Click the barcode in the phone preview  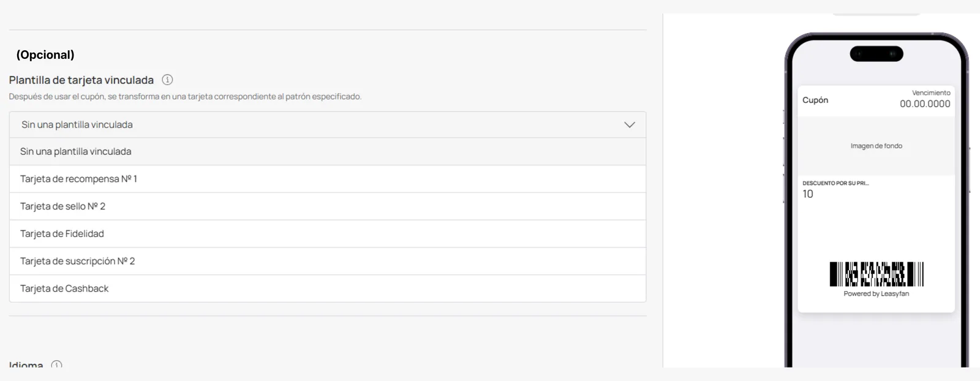tap(876, 274)
